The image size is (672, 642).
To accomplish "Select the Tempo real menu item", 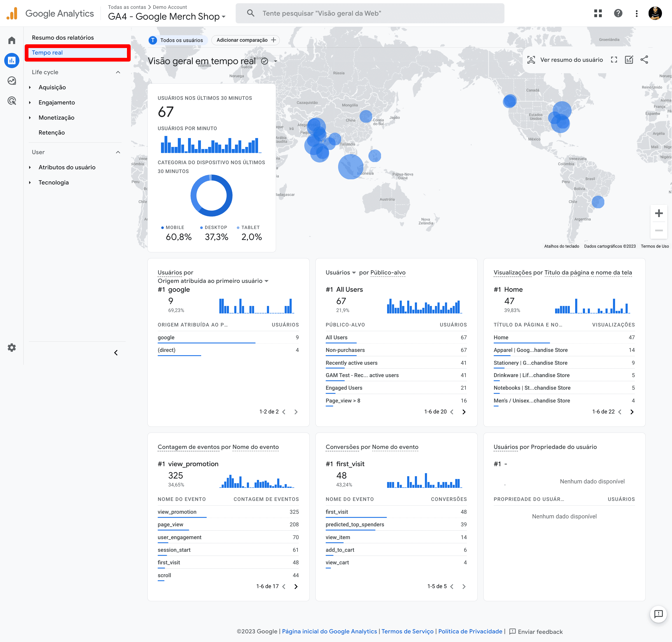I will 47,53.
